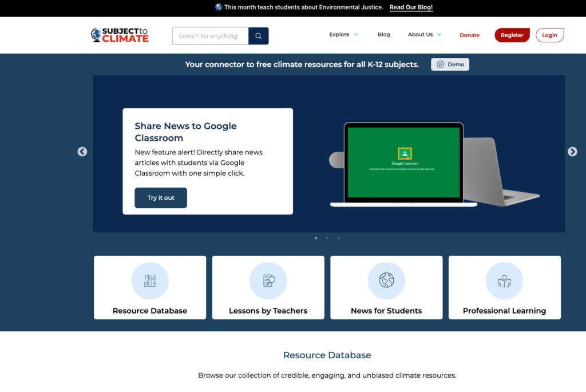Click the Login button
The height and width of the screenshot is (392, 586).
[549, 35]
